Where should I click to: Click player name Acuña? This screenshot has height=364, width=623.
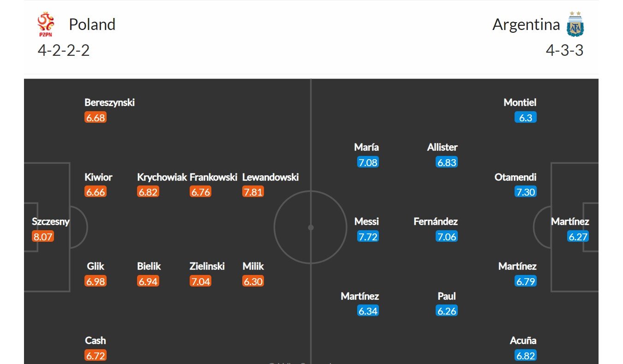click(523, 340)
